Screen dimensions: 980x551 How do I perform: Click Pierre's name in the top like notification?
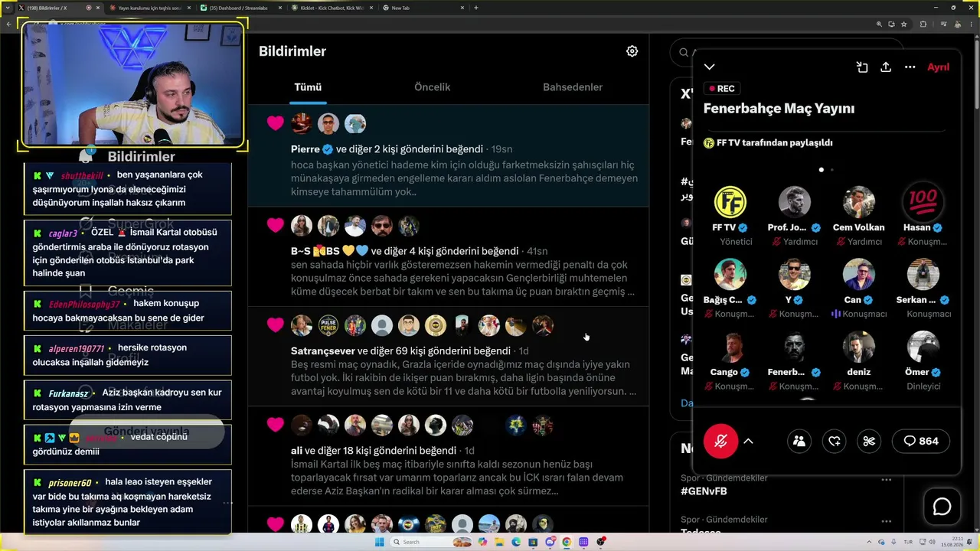tap(305, 149)
